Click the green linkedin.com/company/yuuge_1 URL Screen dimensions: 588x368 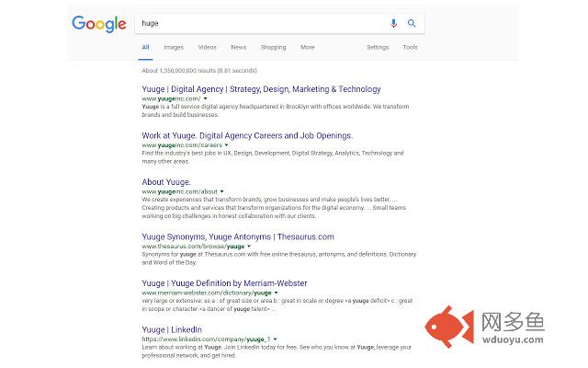pyautogui.click(x=206, y=339)
